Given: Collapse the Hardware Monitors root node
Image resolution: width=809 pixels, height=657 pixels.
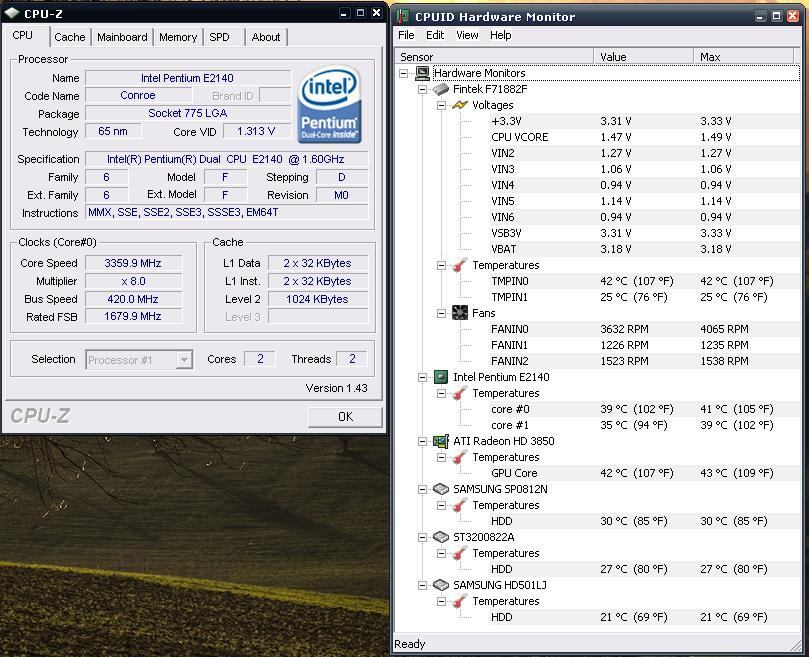Looking at the screenshot, I should tap(403, 73).
